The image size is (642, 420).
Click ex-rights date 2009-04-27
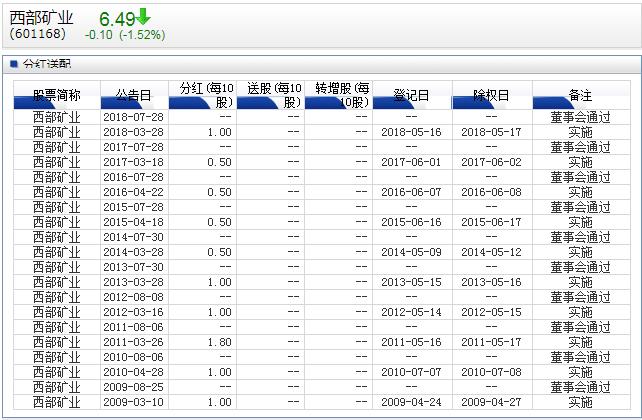click(x=491, y=402)
